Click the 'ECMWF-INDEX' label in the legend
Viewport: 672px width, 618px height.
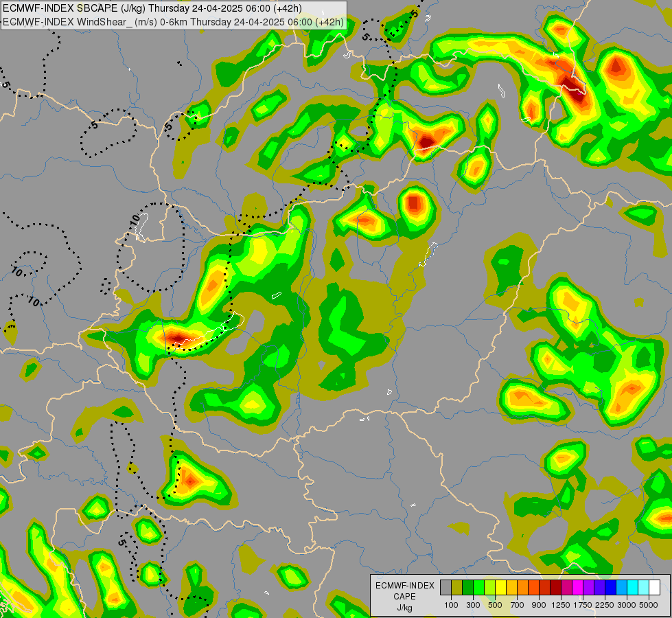click(x=404, y=586)
